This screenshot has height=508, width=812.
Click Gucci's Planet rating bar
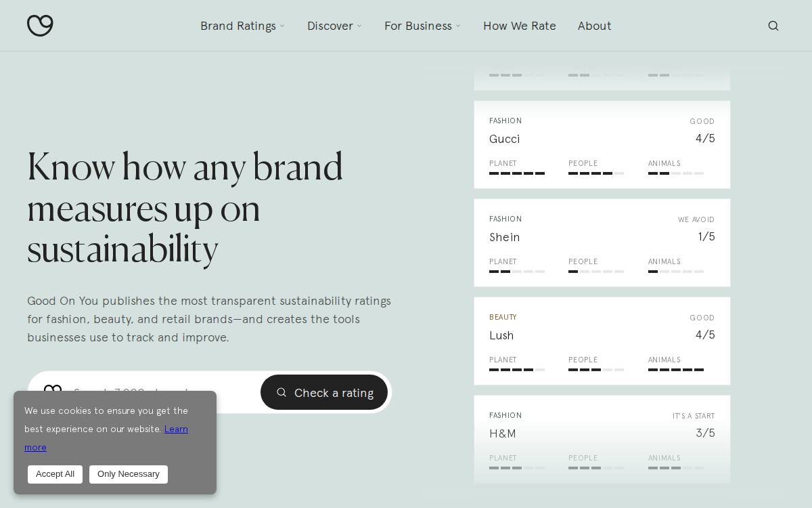pos(517,173)
